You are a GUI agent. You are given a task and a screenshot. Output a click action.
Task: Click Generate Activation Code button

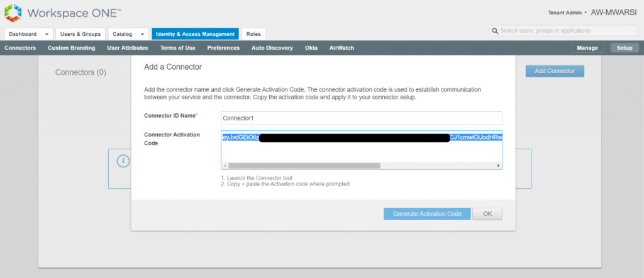tap(427, 214)
